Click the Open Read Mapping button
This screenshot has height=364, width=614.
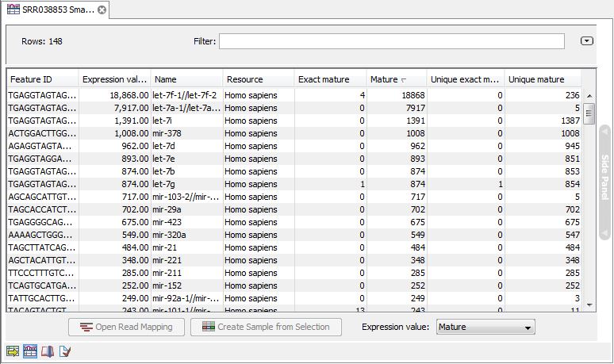[126, 327]
